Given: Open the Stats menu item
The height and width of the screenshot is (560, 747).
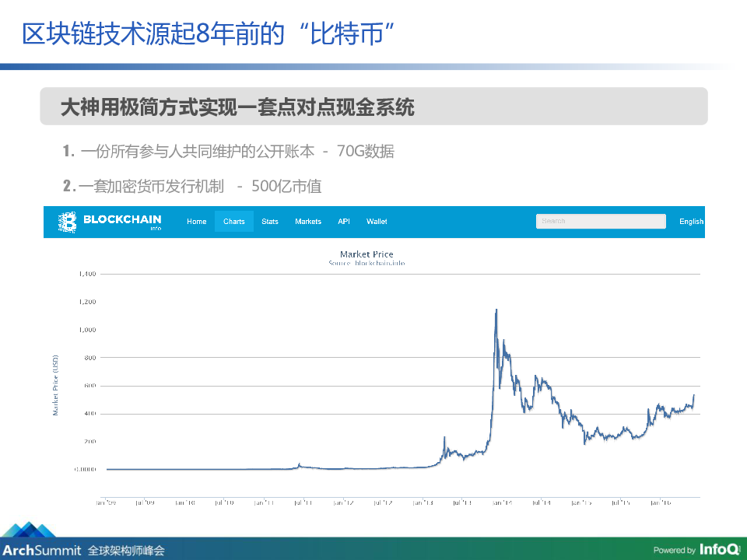Looking at the screenshot, I should pos(270,222).
